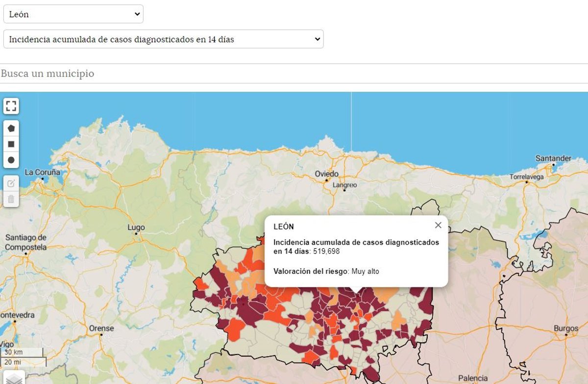588x384 pixels.
Task: Click the edit layers pencil icon
Action: (11, 183)
